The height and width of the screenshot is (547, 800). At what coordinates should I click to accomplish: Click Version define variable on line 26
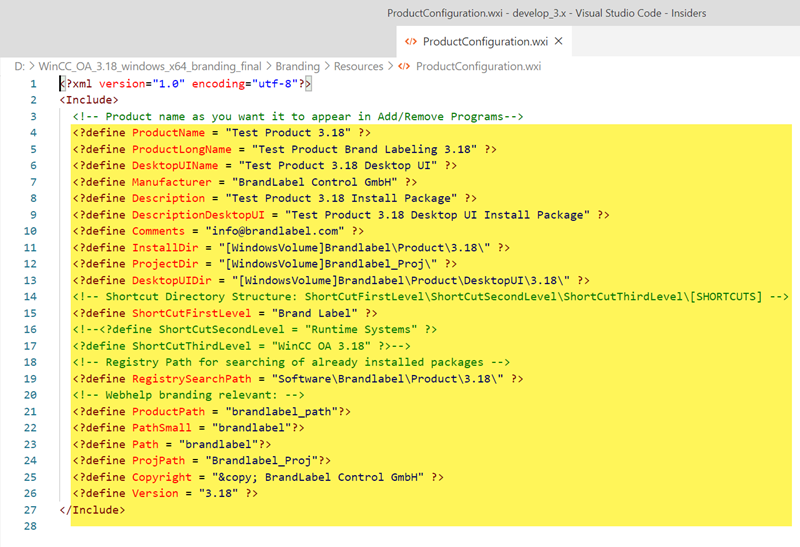click(155, 493)
